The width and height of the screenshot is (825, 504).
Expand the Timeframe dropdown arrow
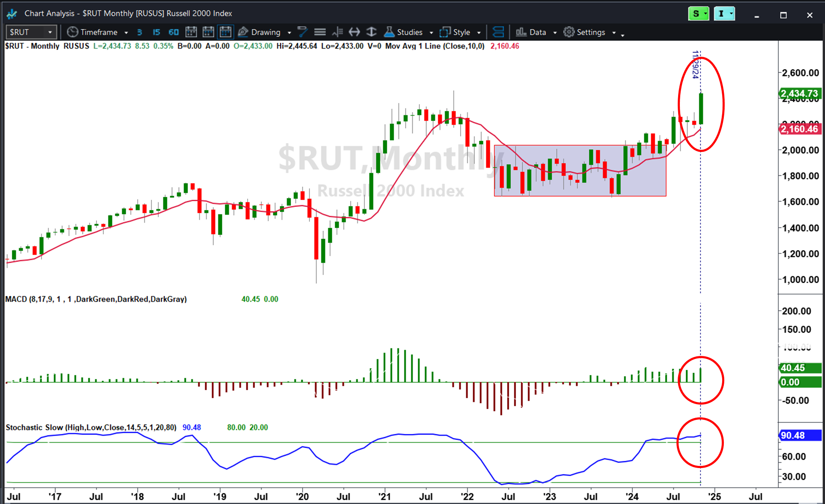(126, 33)
